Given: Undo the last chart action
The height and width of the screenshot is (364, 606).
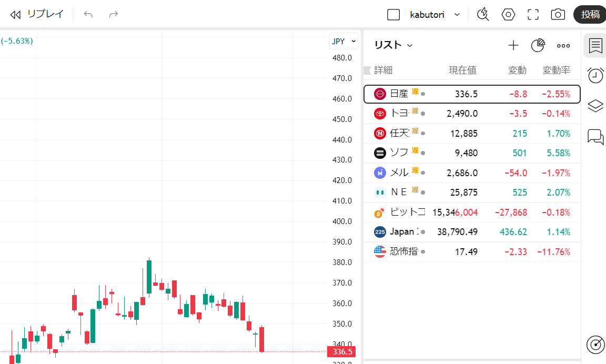Looking at the screenshot, I should 88,15.
